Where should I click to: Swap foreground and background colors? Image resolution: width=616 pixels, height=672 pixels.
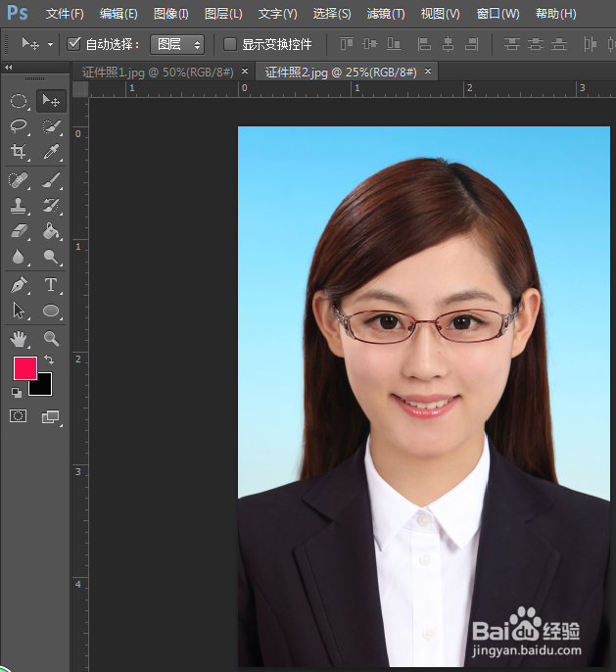point(49,360)
